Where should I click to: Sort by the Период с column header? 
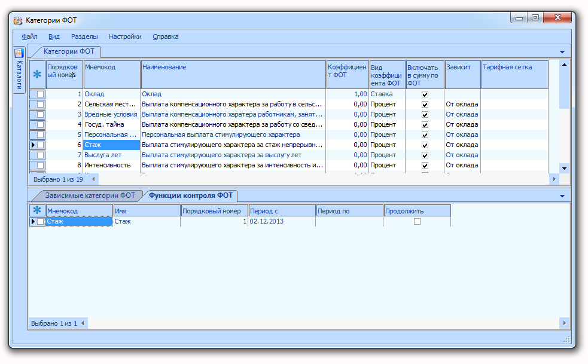point(282,210)
